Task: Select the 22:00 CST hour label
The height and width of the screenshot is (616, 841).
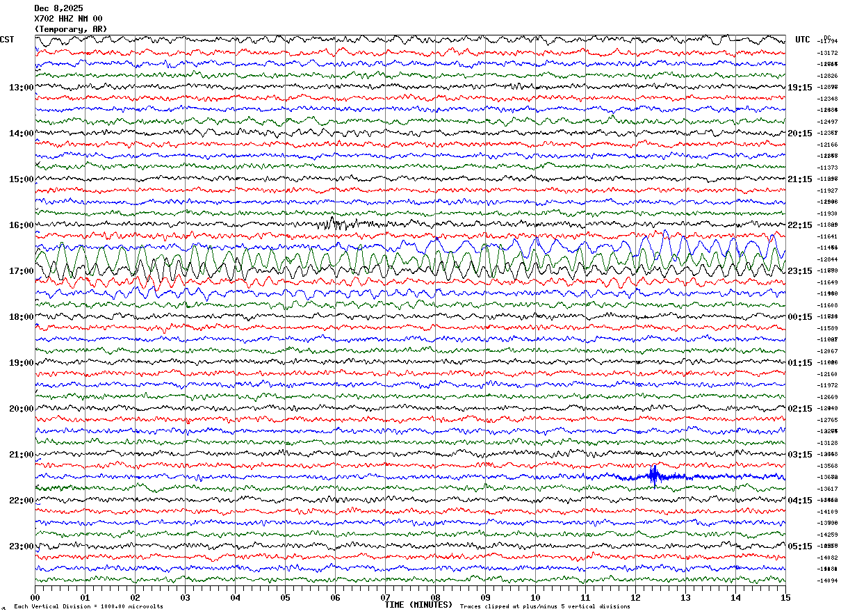Action: (x=22, y=501)
